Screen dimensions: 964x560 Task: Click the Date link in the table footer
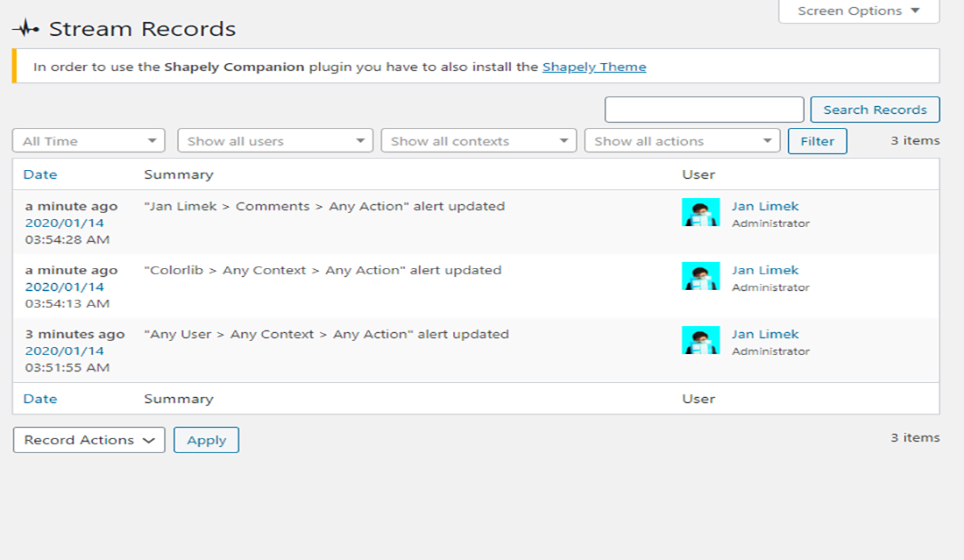(40, 399)
